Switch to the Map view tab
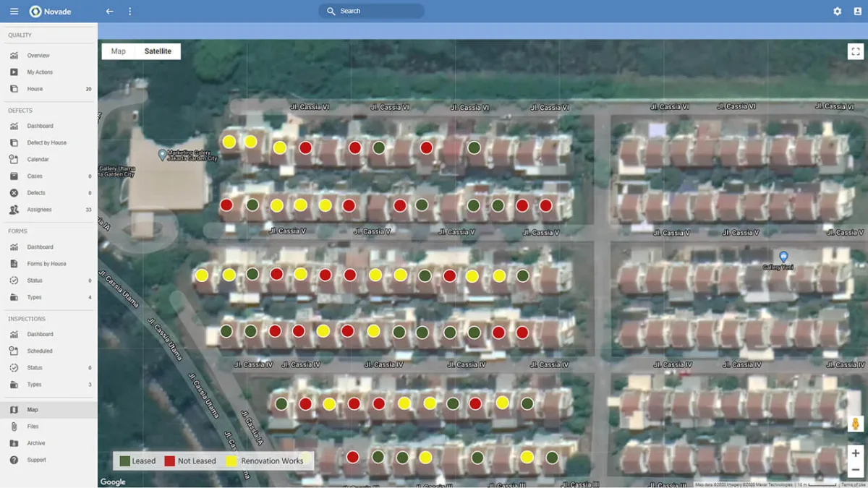This screenshot has height=488, width=868. coord(117,51)
